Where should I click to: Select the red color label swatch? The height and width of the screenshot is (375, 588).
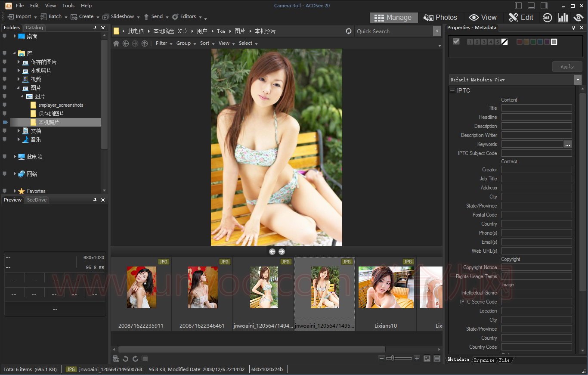519,42
